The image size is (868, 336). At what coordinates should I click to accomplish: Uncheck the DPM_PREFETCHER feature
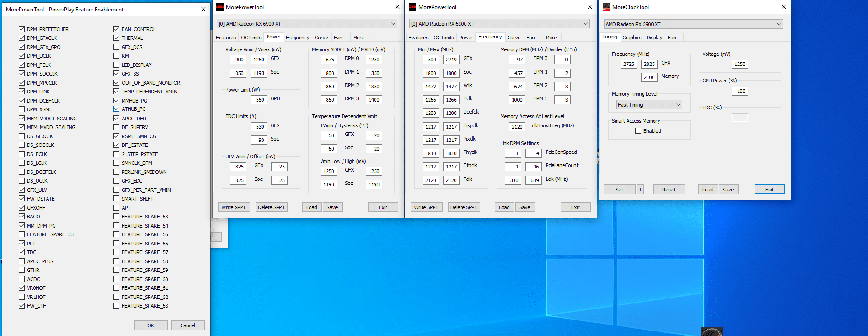(x=21, y=29)
